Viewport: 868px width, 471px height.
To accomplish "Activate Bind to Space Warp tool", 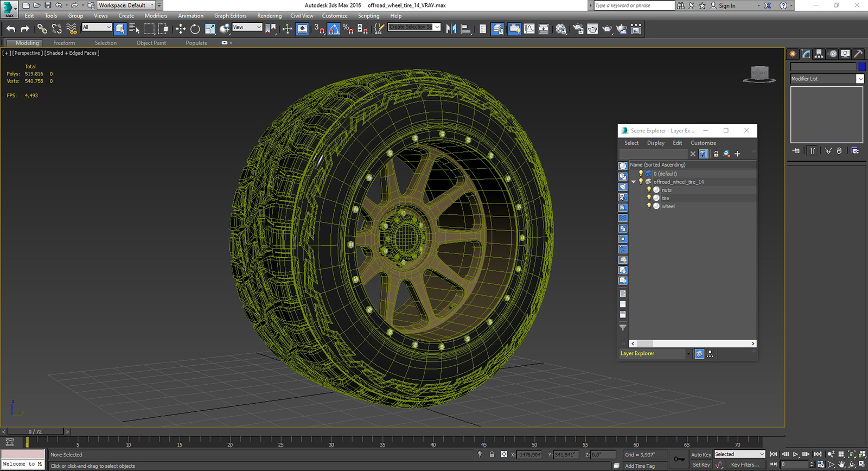I will (x=72, y=29).
